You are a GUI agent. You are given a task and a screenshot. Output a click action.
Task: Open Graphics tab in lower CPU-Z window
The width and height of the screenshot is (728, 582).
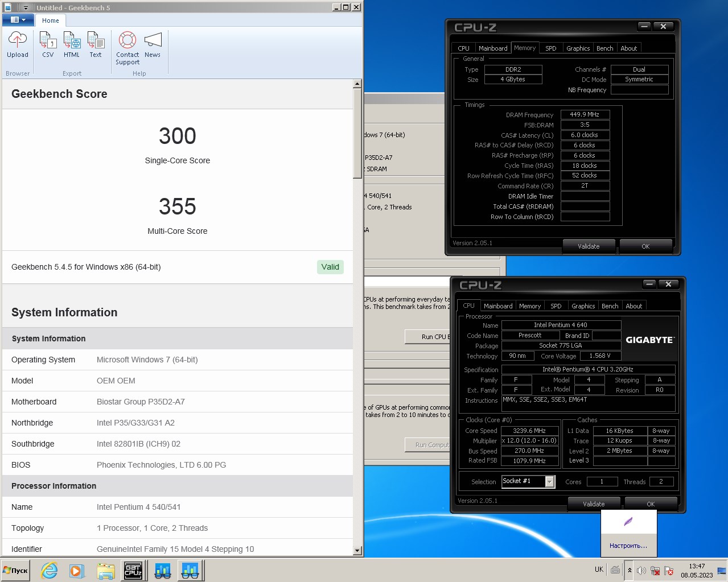coord(583,306)
